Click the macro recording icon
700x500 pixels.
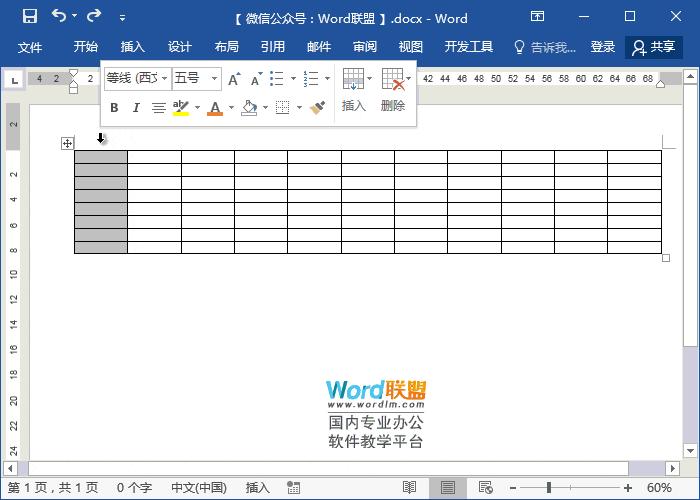(293, 488)
